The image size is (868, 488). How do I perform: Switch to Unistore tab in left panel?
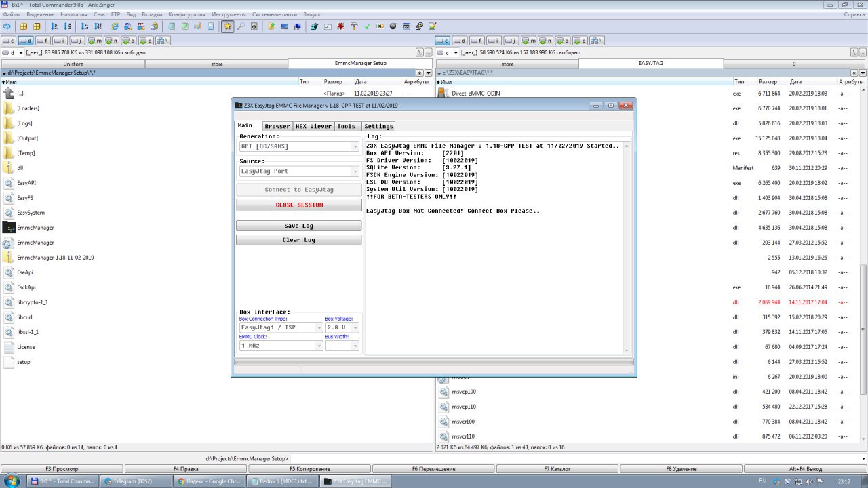click(x=73, y=64)
